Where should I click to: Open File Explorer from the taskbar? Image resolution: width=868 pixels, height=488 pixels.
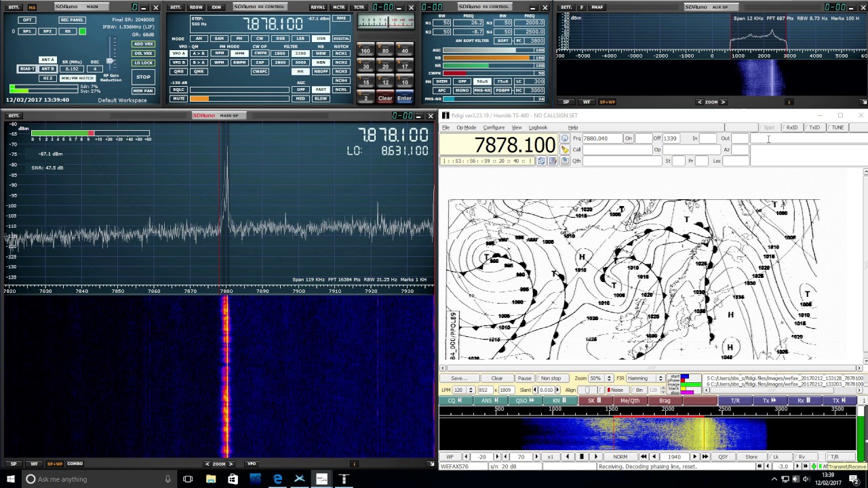coord(211,479)
